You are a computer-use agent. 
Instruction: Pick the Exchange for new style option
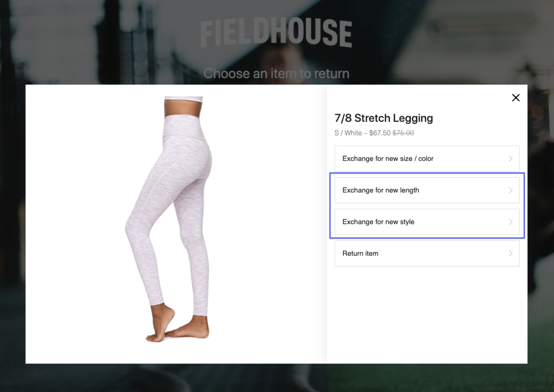coord(427,222)
